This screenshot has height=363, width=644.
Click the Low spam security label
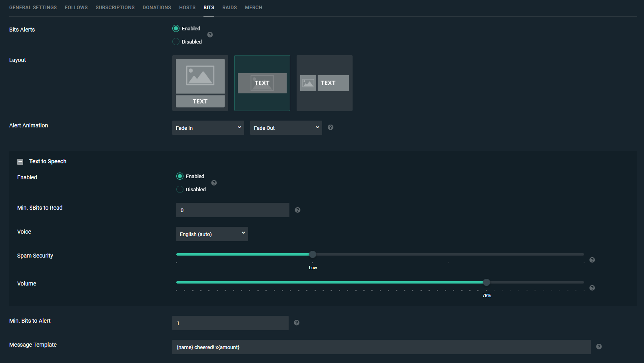(x=313, y=268)
